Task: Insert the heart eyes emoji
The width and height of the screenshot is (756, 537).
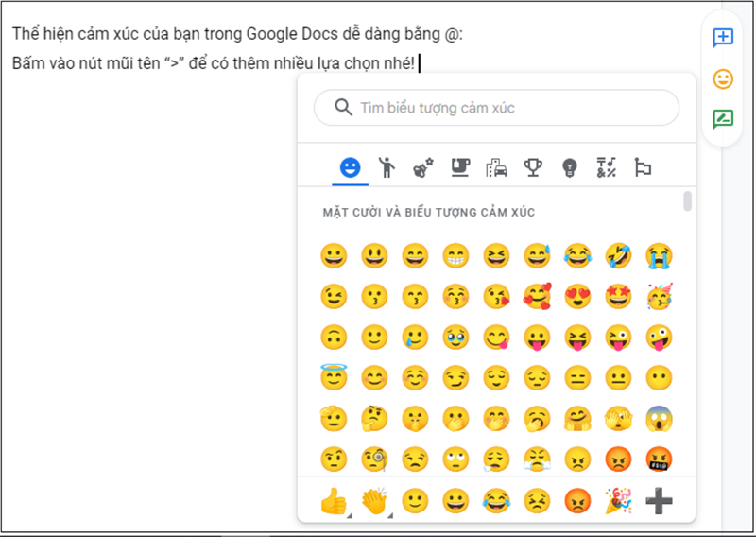Action: pos(577,296)
